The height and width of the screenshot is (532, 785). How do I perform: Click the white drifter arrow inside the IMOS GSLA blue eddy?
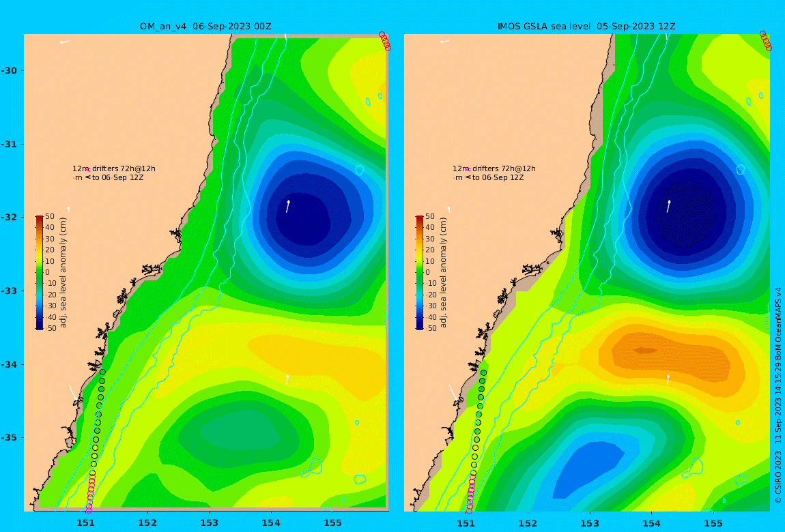(x=668, y=207)
